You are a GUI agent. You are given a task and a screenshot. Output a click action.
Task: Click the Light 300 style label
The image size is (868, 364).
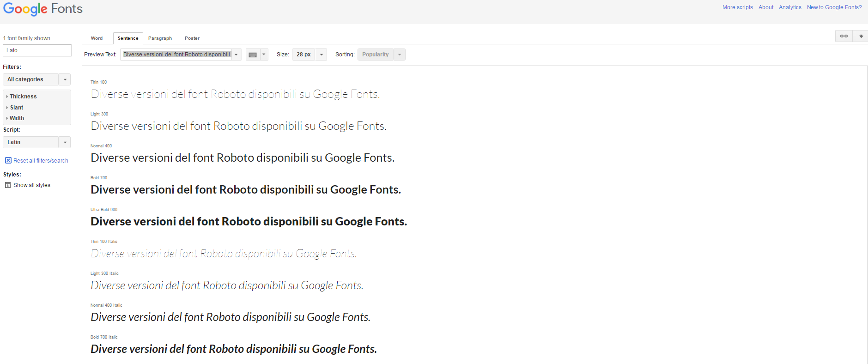(x=99, y=114)
